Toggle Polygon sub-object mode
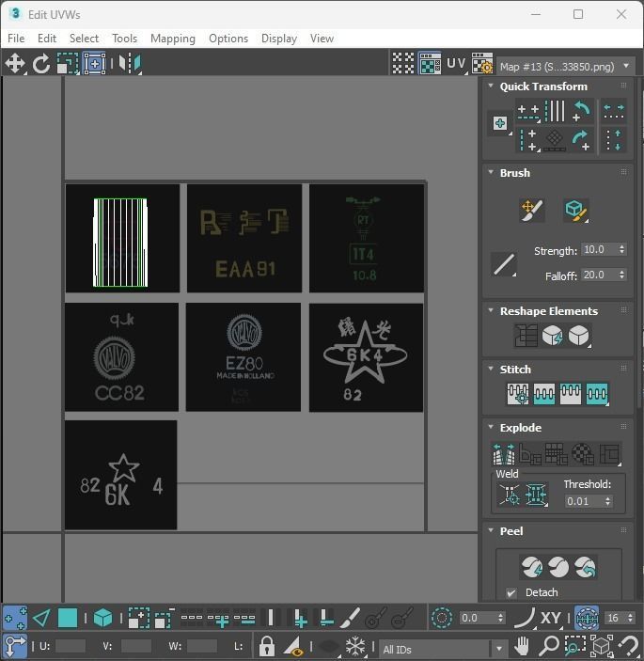 tap(68, 618)
